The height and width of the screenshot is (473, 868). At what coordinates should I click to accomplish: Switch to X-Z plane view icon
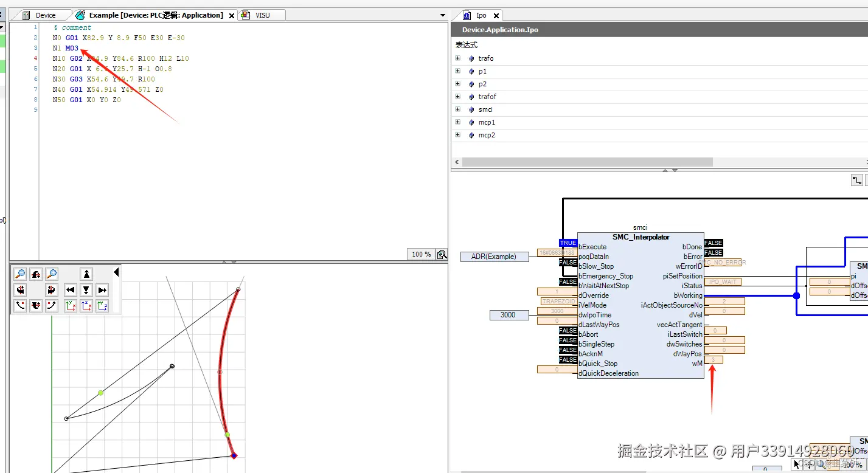tap(86, 306)
